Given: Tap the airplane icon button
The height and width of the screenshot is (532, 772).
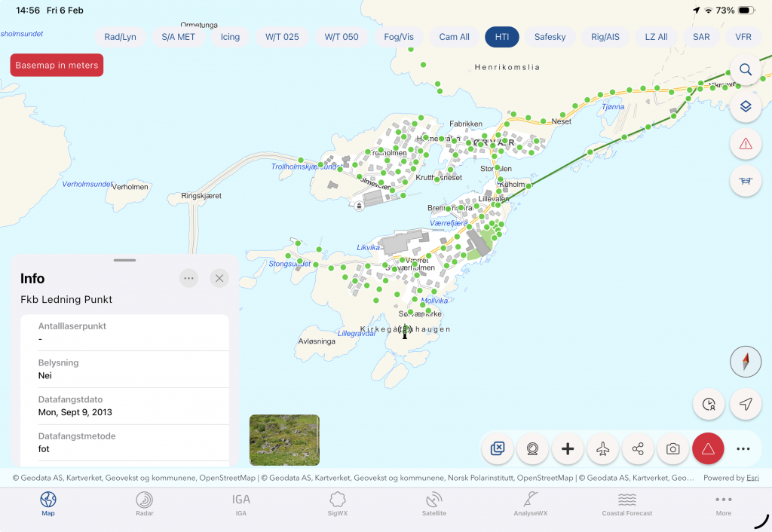Looking at the screenshot, I should (x=602, y=449).
